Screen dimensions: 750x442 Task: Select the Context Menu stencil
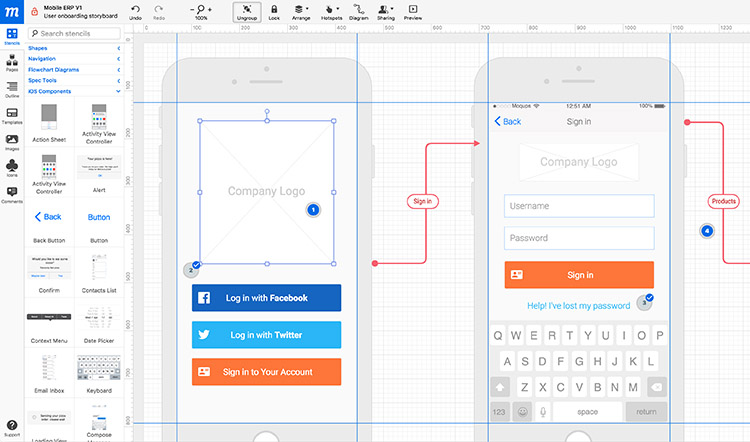pos(49,323)
